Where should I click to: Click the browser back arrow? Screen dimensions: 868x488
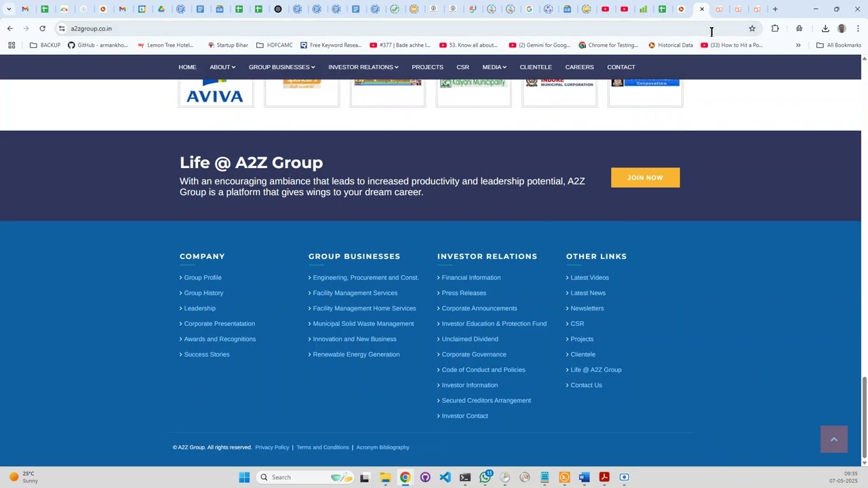point(9,28)
